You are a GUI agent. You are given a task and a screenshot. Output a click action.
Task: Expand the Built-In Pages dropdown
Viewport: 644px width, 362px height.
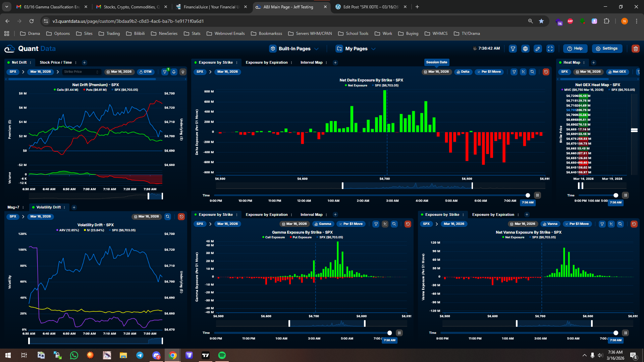point(294,49)
